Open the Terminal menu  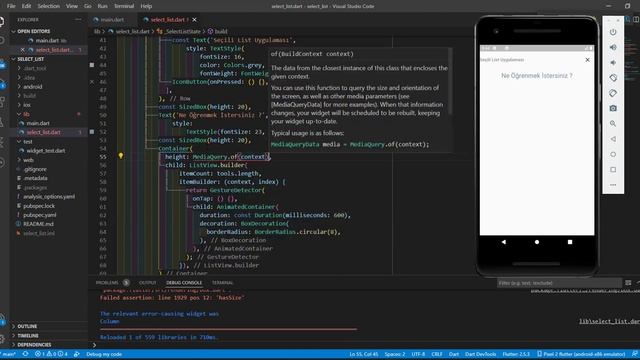tap(124, 6)
